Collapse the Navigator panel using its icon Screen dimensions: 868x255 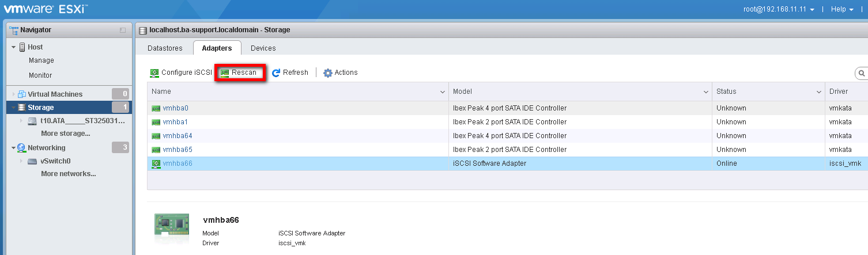[x=123, y=30]
